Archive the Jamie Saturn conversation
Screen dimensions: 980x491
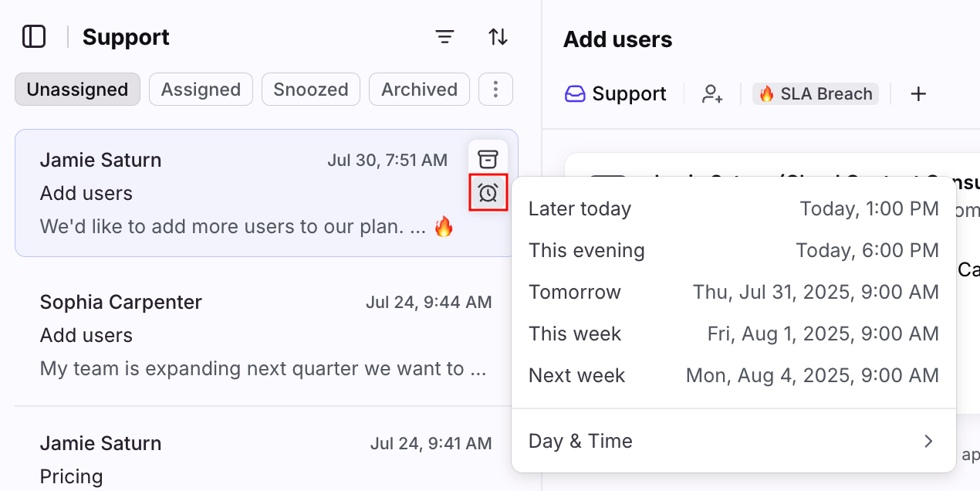[487, 159]
